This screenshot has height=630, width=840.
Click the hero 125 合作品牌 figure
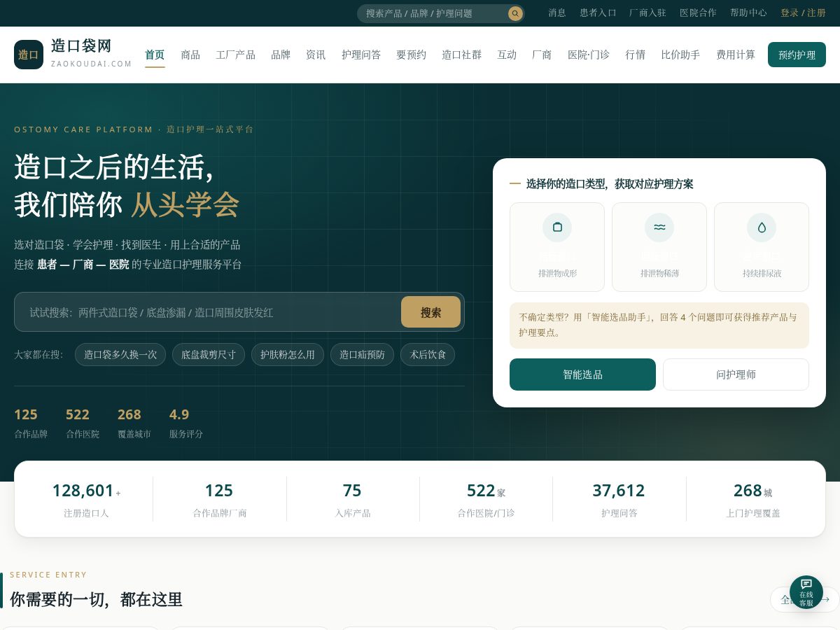[31, 423]
